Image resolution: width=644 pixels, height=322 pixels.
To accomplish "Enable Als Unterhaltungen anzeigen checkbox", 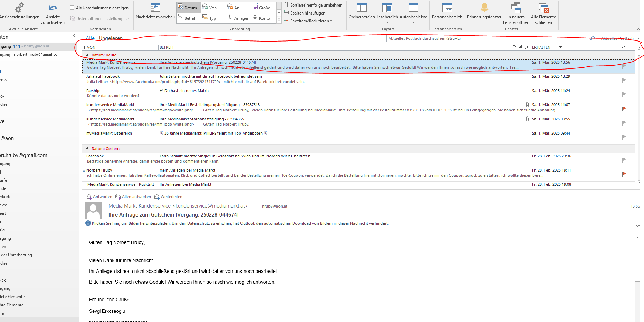I will [72, 8].
